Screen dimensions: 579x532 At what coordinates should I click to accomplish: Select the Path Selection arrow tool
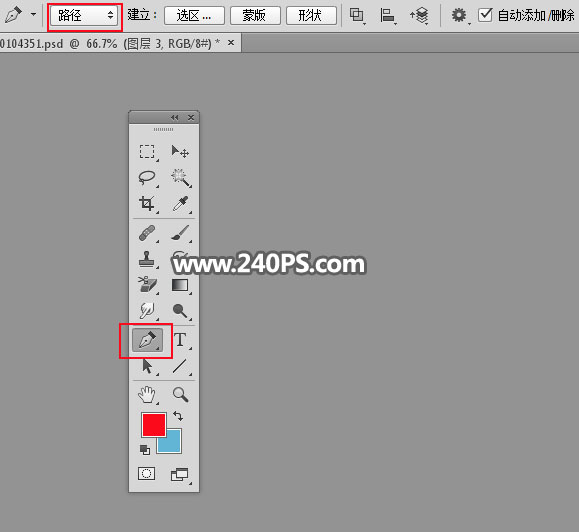point(147,366)
